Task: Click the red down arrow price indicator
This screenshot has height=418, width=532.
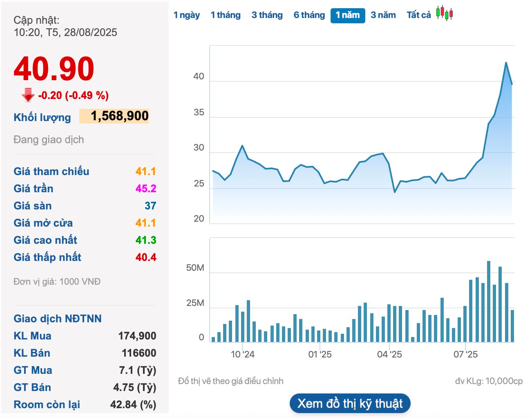Action: pyautogui.click(x=28, y=95)
